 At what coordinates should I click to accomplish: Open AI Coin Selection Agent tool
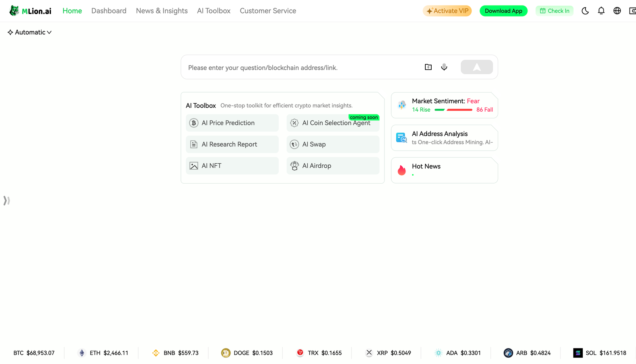(333, 123)
